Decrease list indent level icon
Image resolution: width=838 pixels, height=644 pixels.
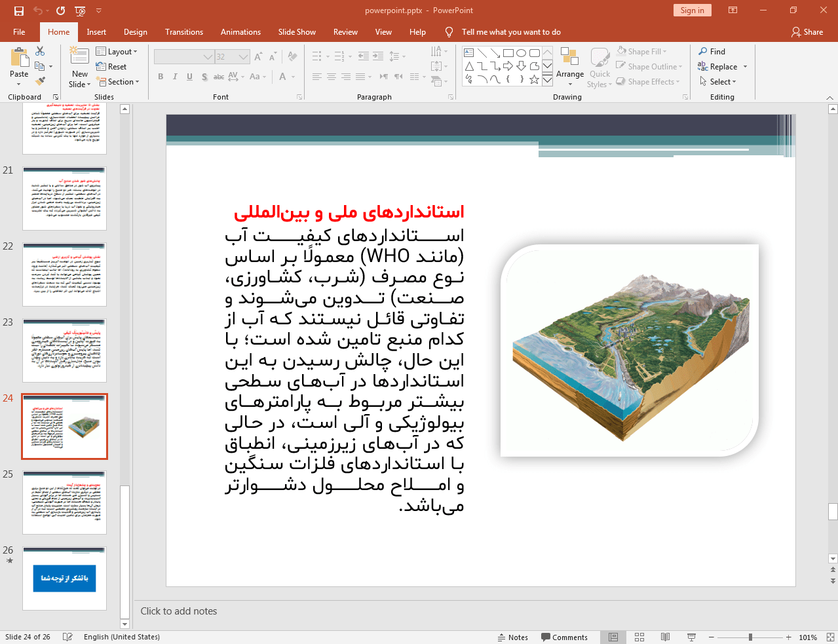tap(364, 56)
